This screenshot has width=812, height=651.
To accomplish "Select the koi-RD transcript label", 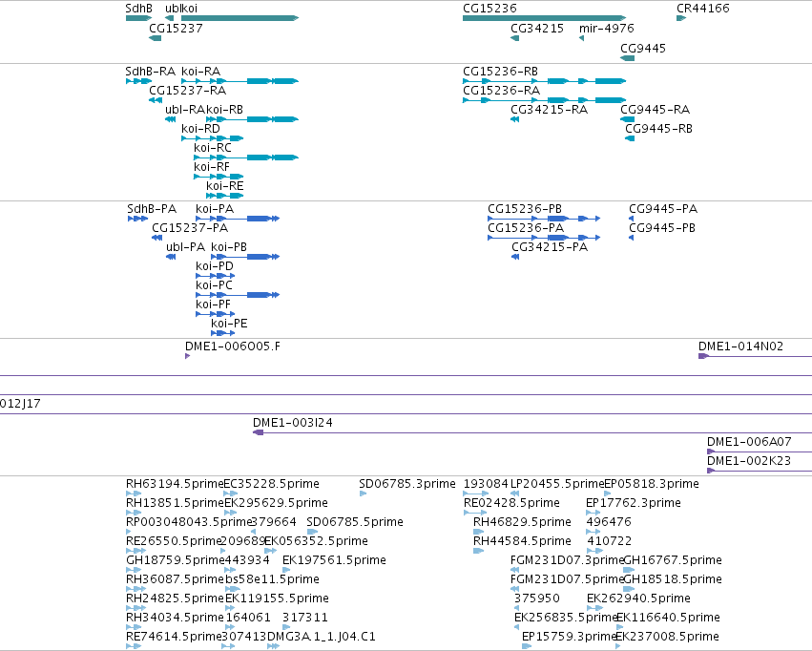I will point(200,129).
